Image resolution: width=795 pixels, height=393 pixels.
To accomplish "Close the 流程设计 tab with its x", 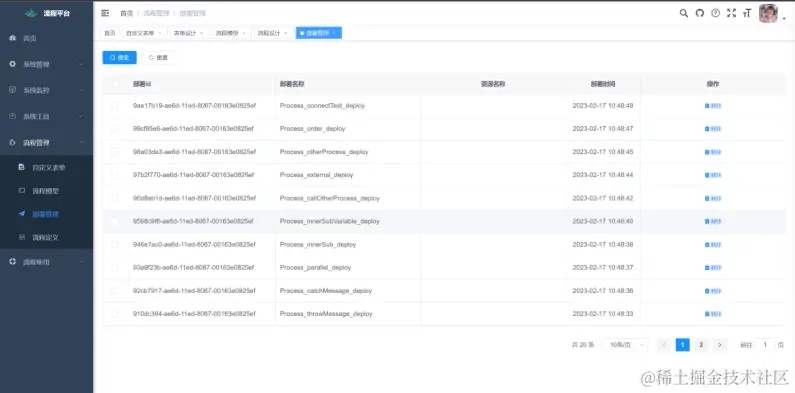I will click(x=286, y=33).
